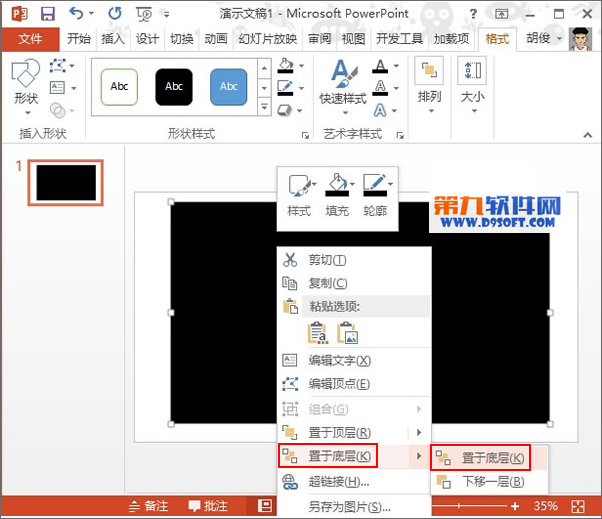Click the 35% zoom level
Viewport: 602px width, 519px height.
click(545, 506)
